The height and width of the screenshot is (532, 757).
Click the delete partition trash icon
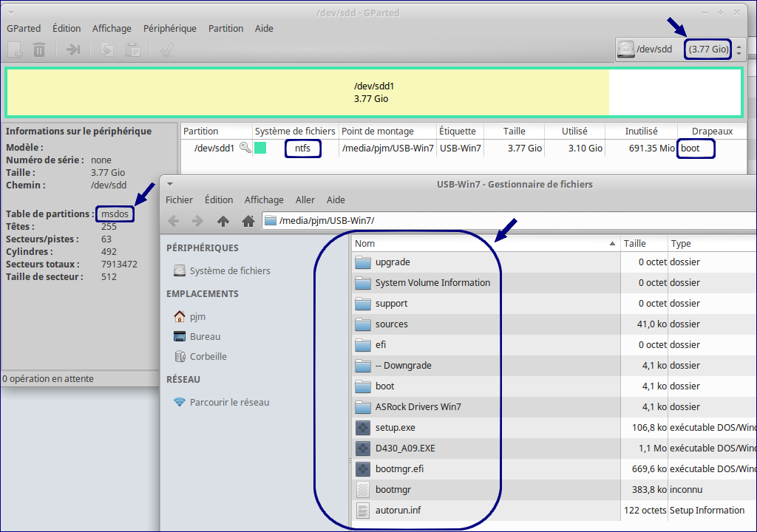(39, 50)
